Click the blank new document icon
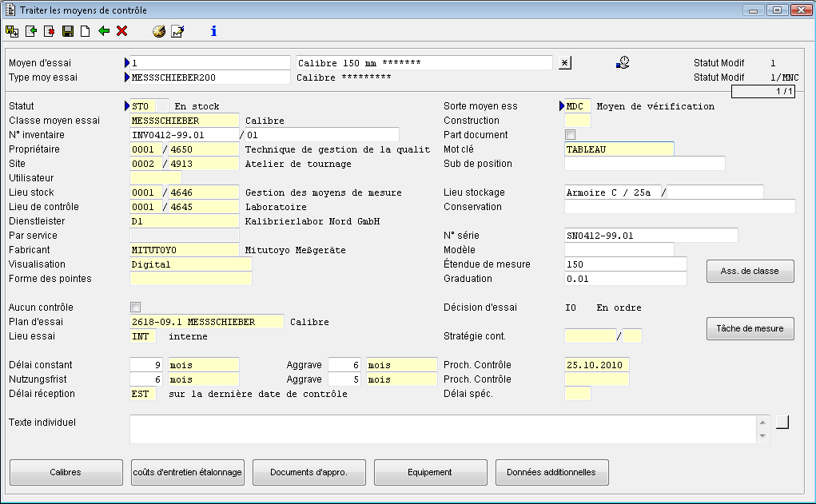This screenshot has height=504, width=816. (x=85, y=31)
